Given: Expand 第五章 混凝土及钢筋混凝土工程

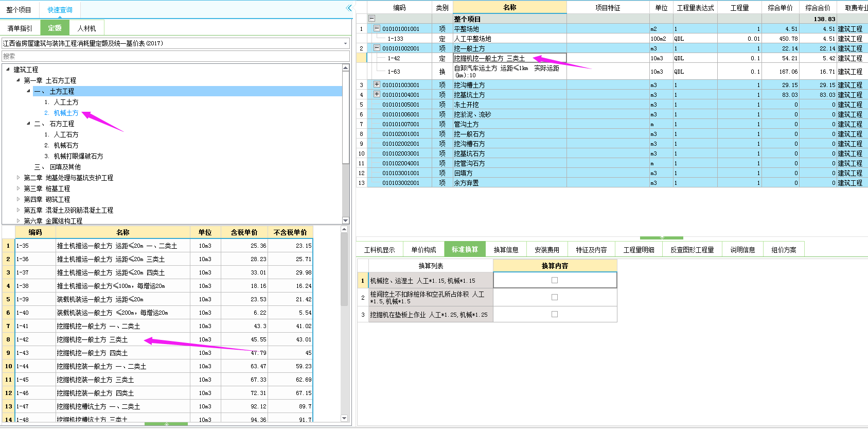Looking at the screenshot, I should point(18,210).
